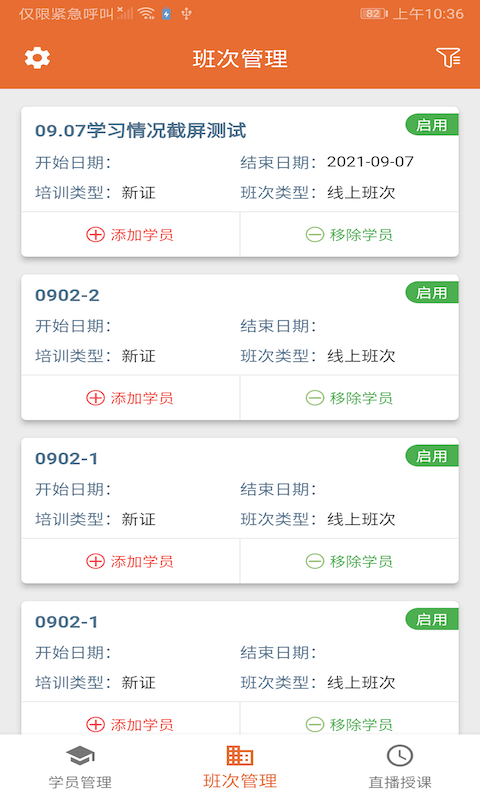Tap the red plus icon in 09.07学习情况截屏测试 card
The height and width of the screenshot is (800, 480).
point(95,235)
